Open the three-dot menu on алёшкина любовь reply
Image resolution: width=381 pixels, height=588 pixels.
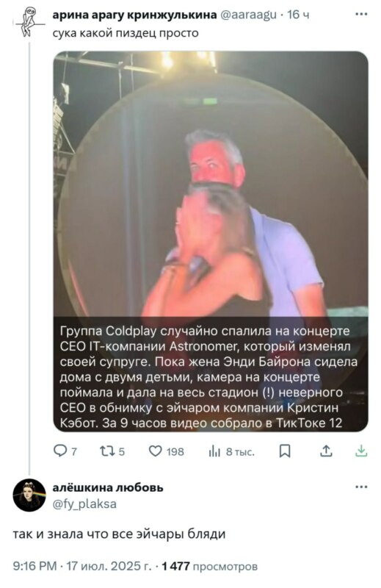click(x=360, y=487)
